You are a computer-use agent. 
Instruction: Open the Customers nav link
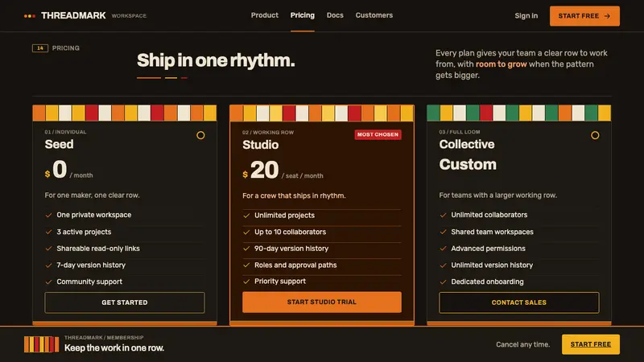(x=374, y=15)
